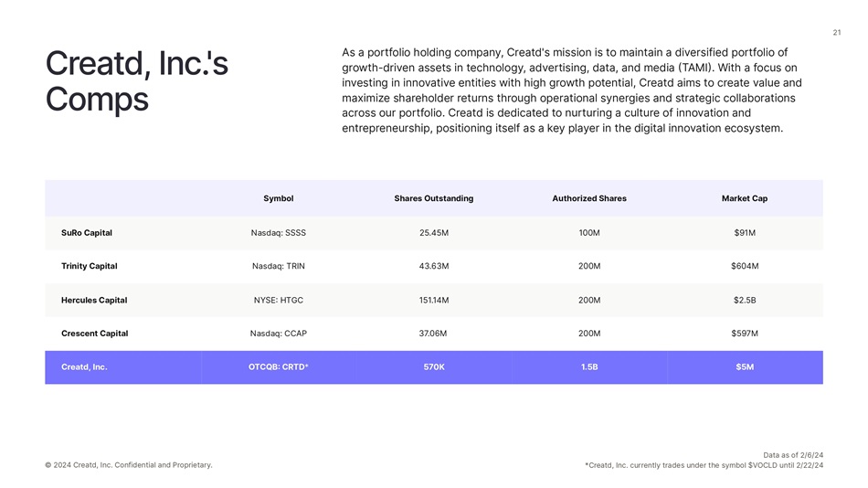Screen dimensions: 868x488
Task: Click the Market Cap column header
Action: pos(745,198)
